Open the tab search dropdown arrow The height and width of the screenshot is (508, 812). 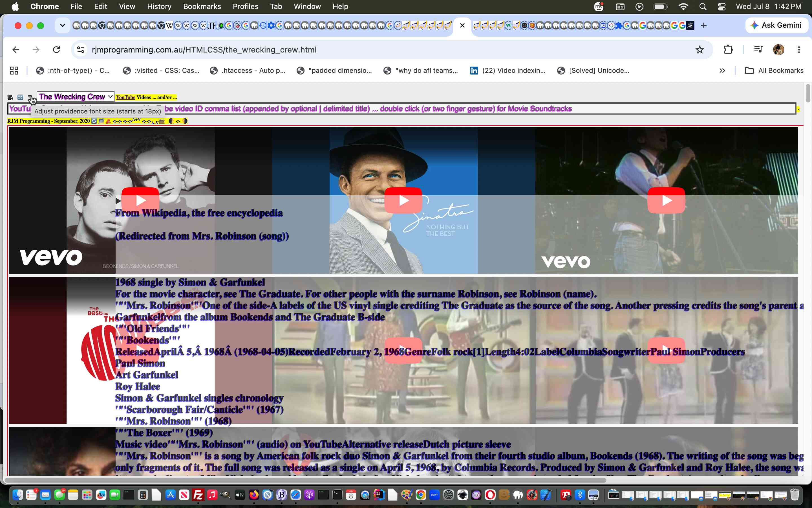click(x=62, y=25)
